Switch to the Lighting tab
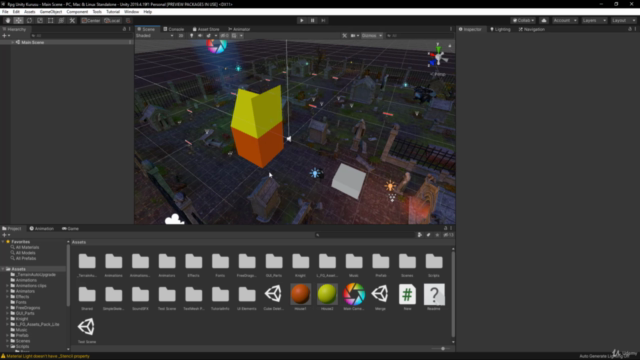640x360 pixels. pos(500,29)
